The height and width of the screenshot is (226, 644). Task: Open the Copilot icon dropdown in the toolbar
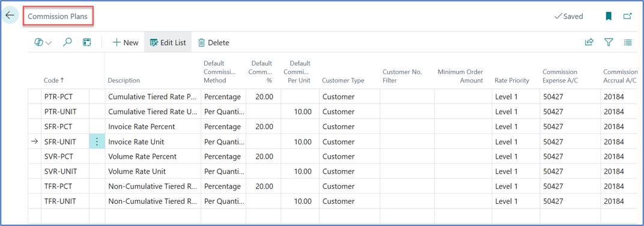43,42
